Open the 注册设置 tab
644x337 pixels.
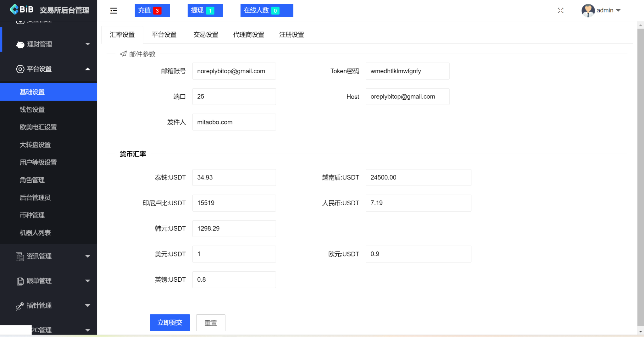coord(291,35)
